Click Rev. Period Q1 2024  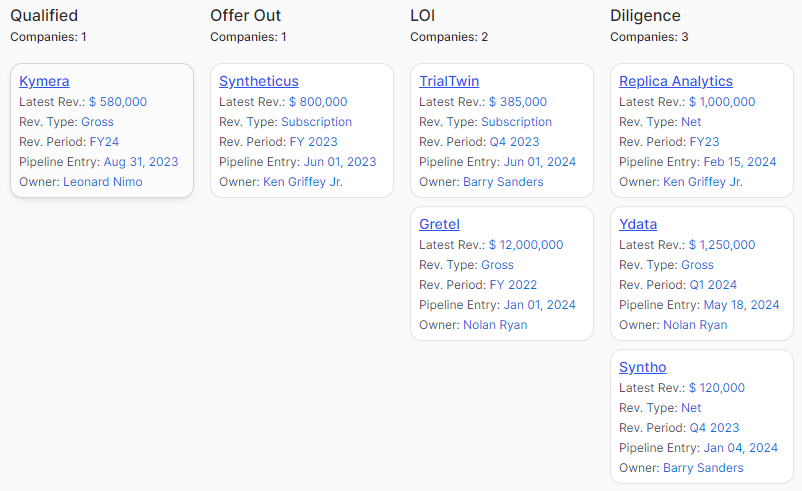713,285
